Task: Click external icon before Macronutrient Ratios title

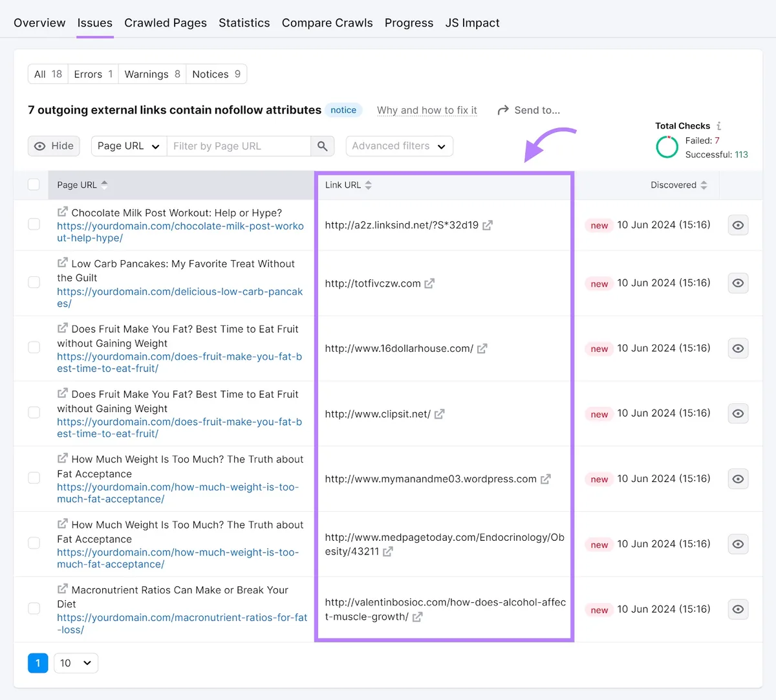Action: (63, 589)
